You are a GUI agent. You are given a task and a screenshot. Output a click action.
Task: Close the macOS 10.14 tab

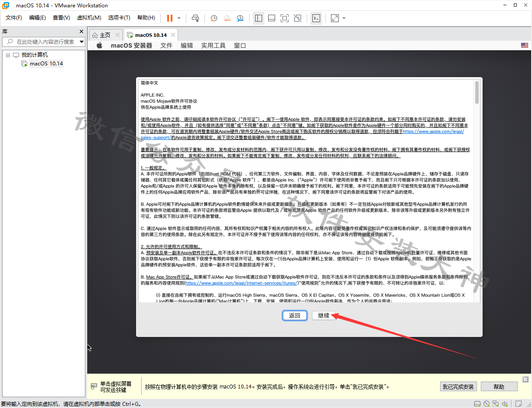[x=173, y=35]
